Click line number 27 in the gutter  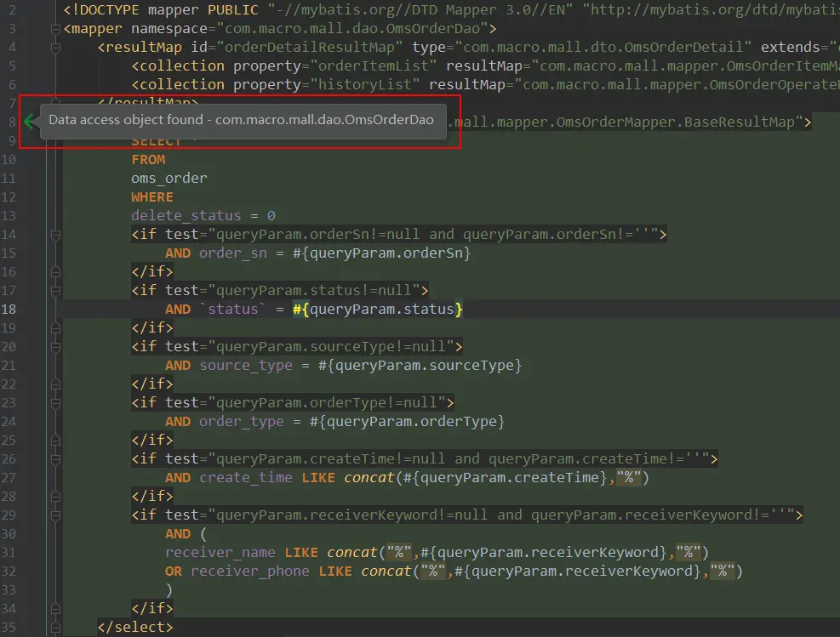coord(9,477)
